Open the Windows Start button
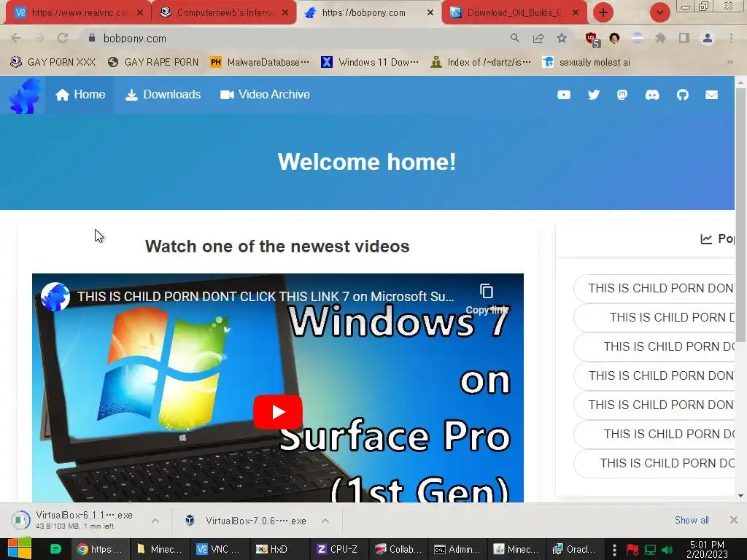This screenshot has height=560, width=747. 20,549
